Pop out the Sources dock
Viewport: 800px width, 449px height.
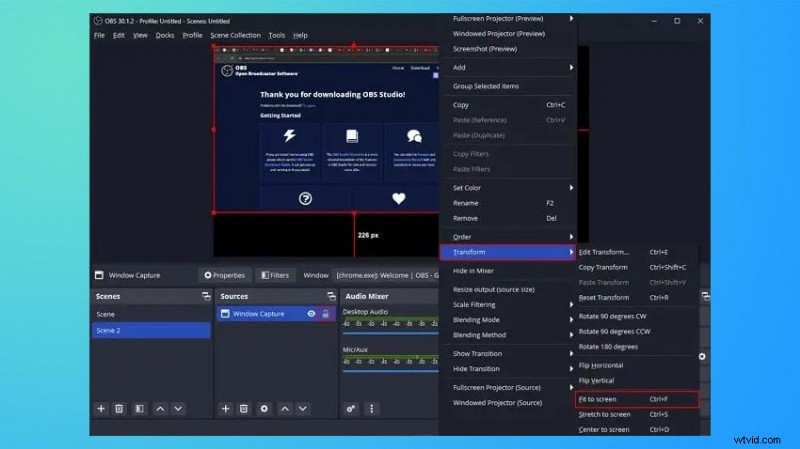click(x=331, y=296)
